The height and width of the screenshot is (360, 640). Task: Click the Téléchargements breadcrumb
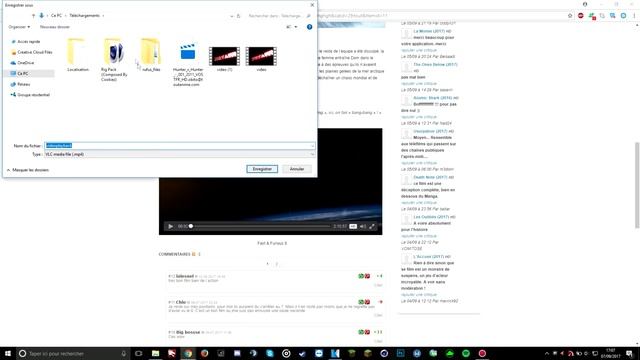click(84, 16)
